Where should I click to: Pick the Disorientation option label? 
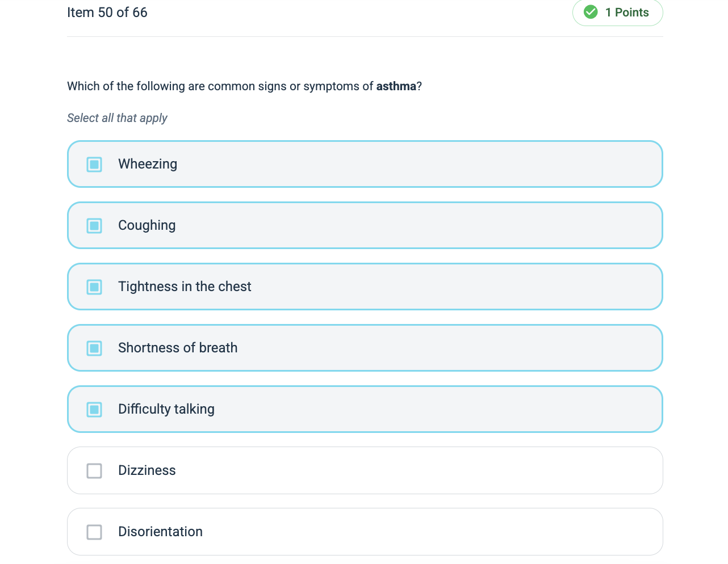(x=160, y=532)
